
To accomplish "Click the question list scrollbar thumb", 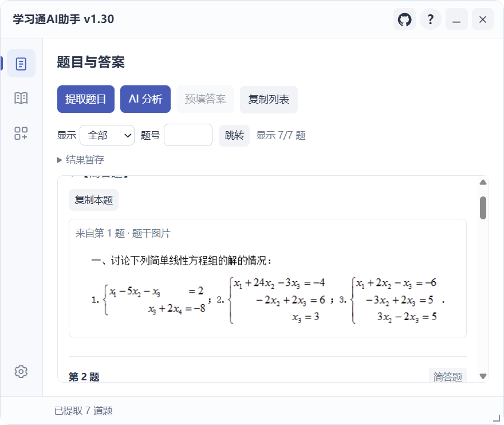I will (483, 208).
